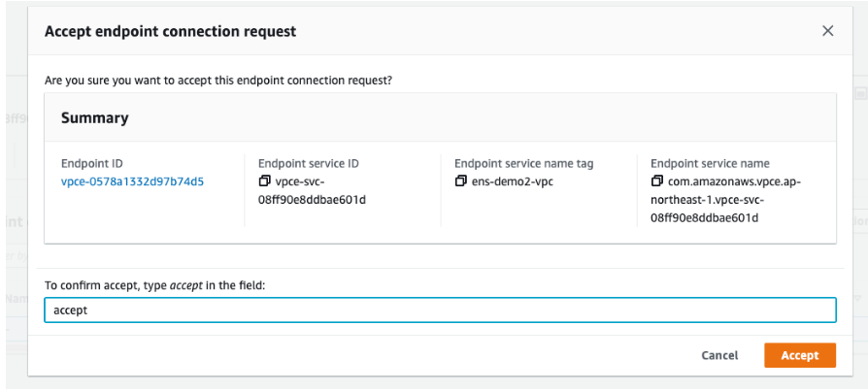Click the "To confirm accept" instruction label
The image size is (868, 391).
(154, 284)
